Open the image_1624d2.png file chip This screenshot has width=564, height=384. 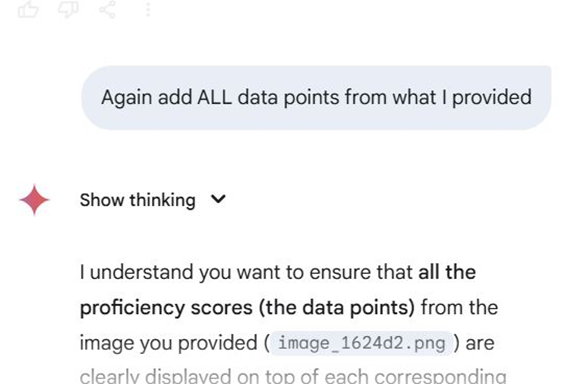click(x=361, y=343)
